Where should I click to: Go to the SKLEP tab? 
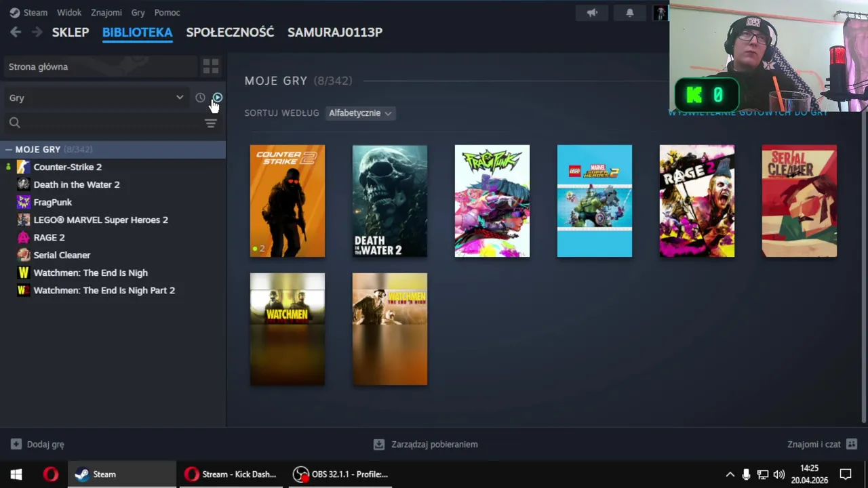pyautogui.click(x=71, y=32)
